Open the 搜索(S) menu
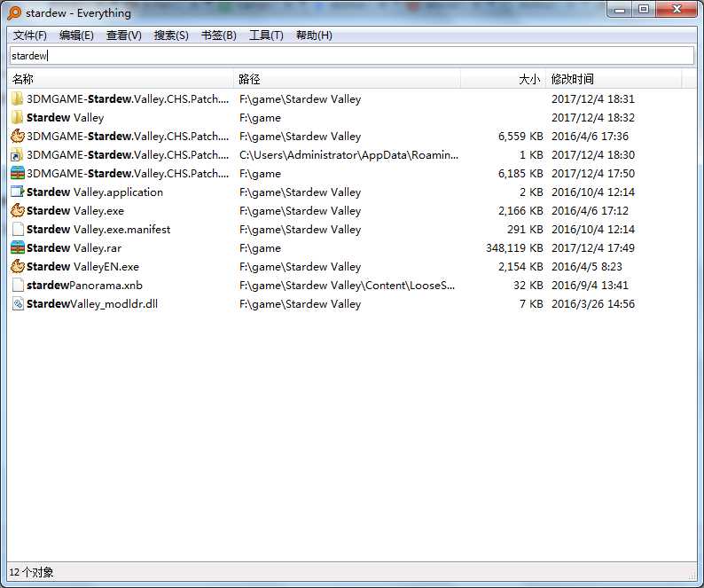The height and width of the screenshot is (588, 704). (171, 35)
